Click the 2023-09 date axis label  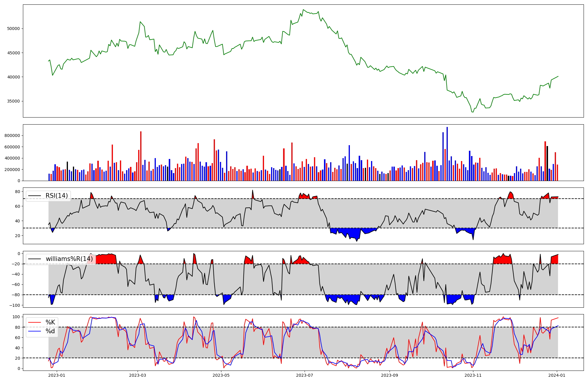[x=390, y=375]
